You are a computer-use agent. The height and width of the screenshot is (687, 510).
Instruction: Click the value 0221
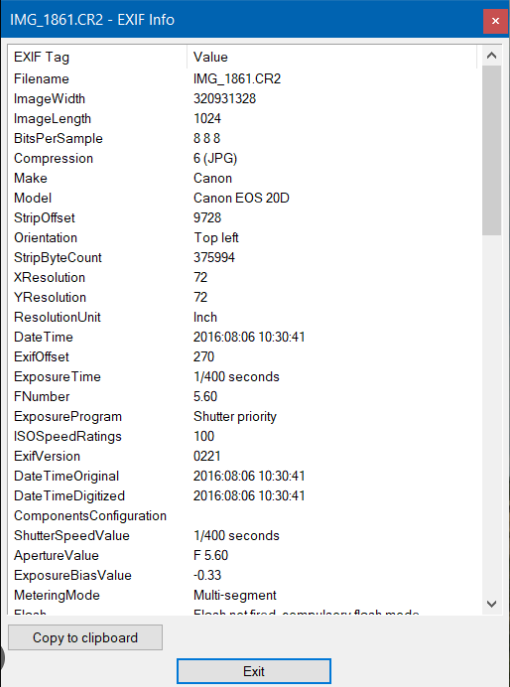pos(207,456)
